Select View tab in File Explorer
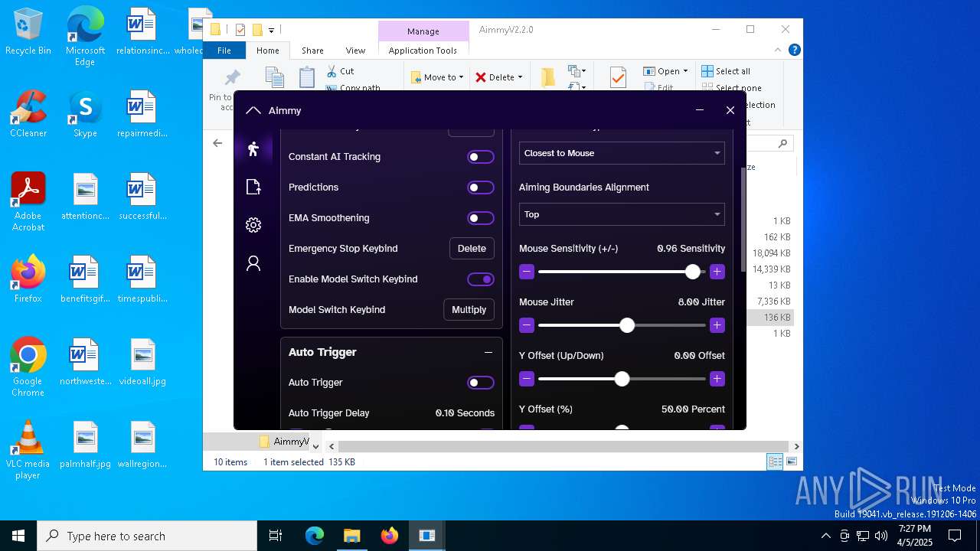 coord(355,51)
